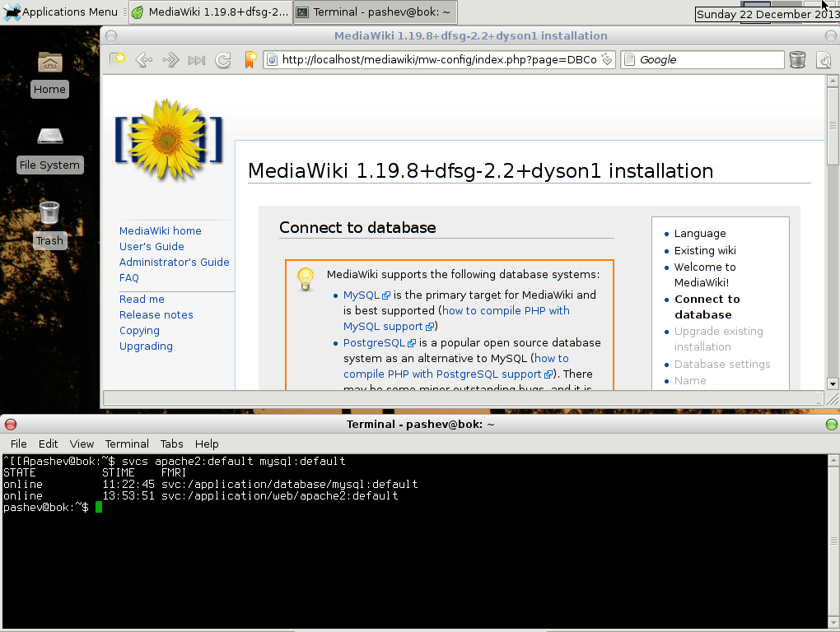Reload the MediaWiki installation page
Image resolution: width=840 pixels, height=632 pixels.
pyautogui.click(x=223, y=60)
